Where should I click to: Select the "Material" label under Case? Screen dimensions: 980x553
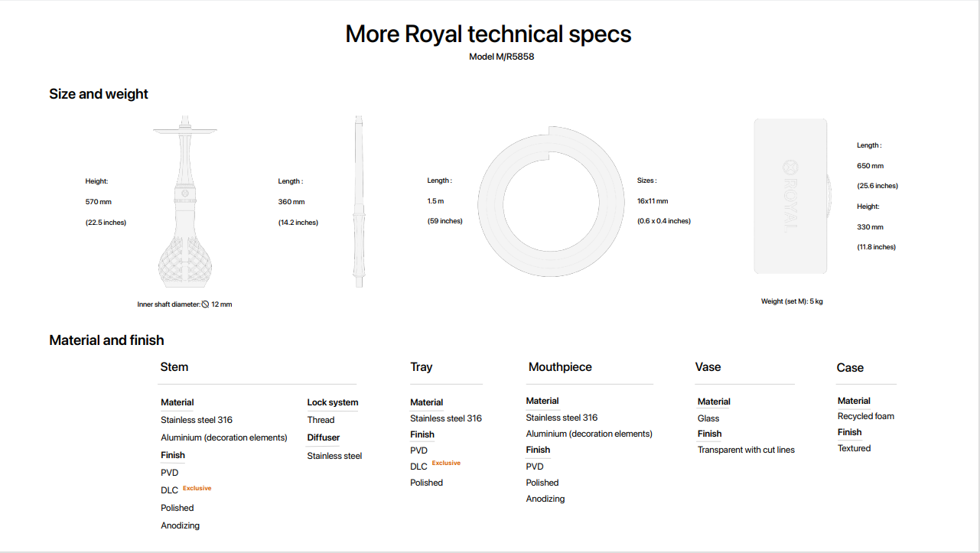[x=854, y=401]
